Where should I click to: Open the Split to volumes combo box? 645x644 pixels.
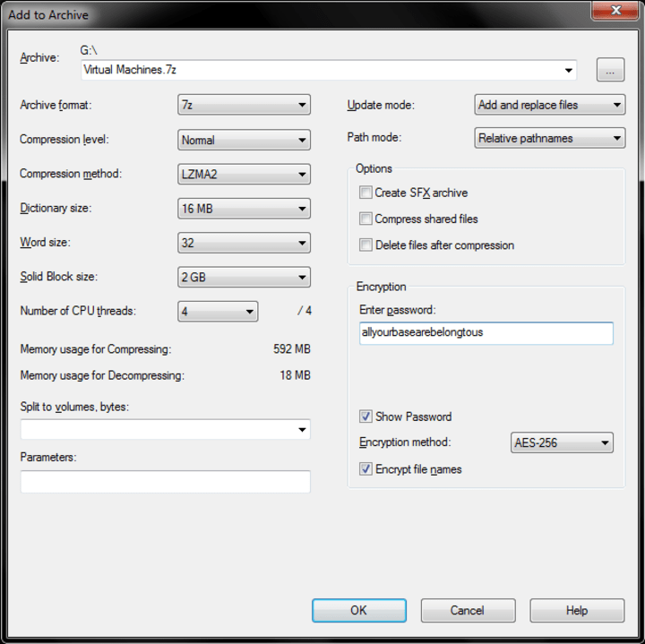166,430
